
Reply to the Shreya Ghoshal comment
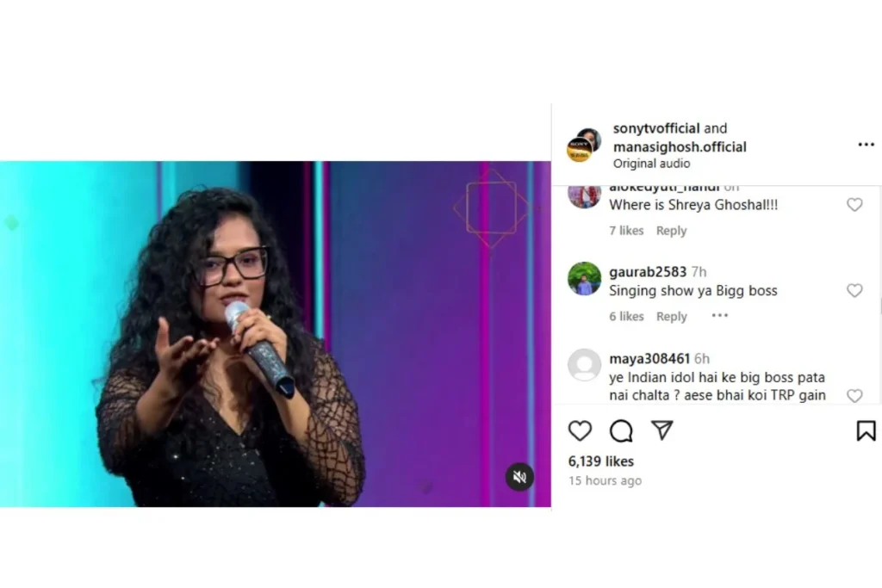point(671,231)
